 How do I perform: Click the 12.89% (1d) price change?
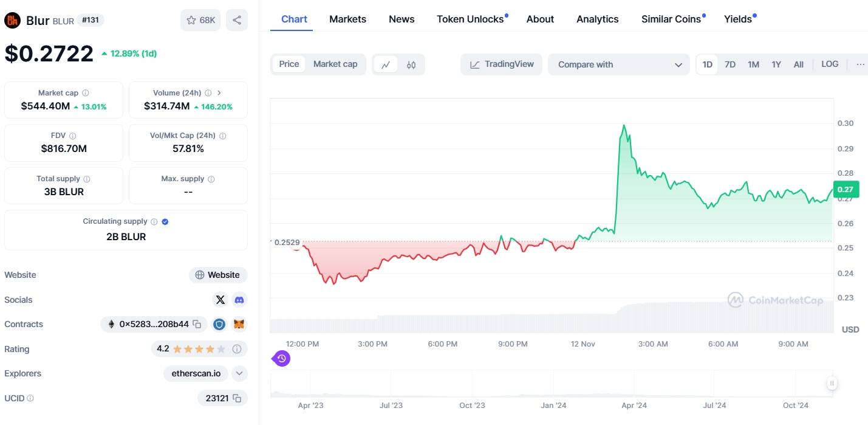pos(129,54)
